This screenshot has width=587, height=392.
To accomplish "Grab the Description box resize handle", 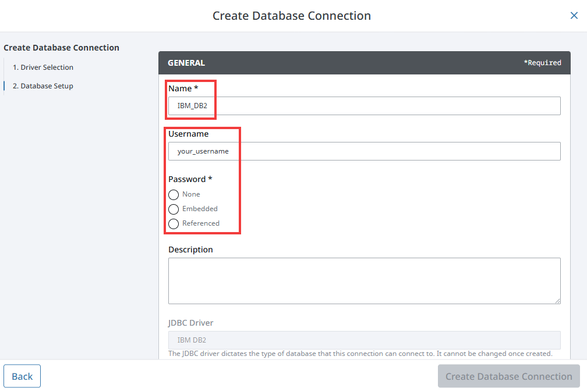I will coord(557,301).
